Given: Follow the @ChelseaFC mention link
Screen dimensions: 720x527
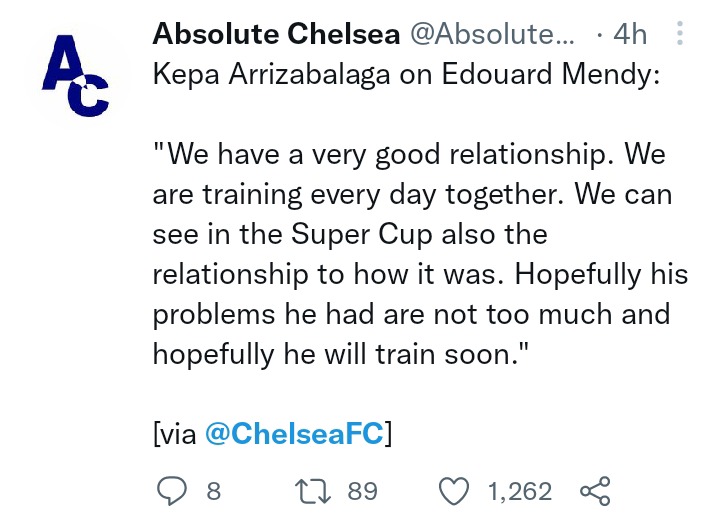Looking at the screenshot, I should coord(294,433).
